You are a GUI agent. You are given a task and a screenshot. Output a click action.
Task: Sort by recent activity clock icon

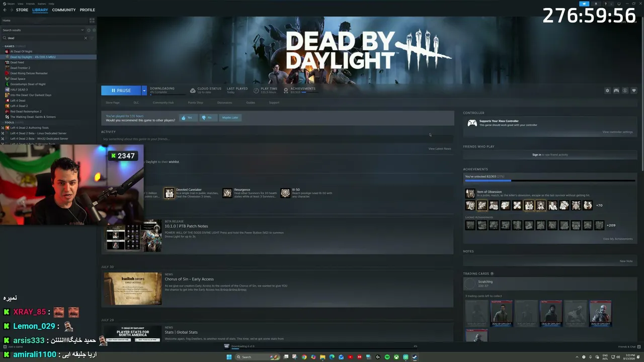point(89,30)
